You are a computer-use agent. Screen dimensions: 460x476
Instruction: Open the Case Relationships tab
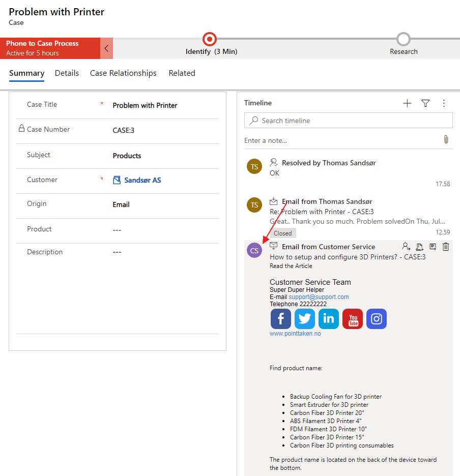coord(123,73)
